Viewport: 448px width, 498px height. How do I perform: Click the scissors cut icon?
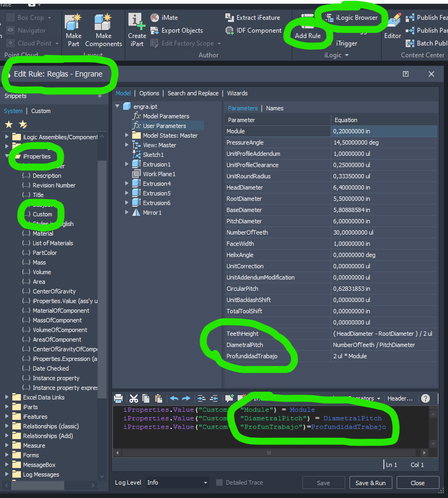pos(134,398)
